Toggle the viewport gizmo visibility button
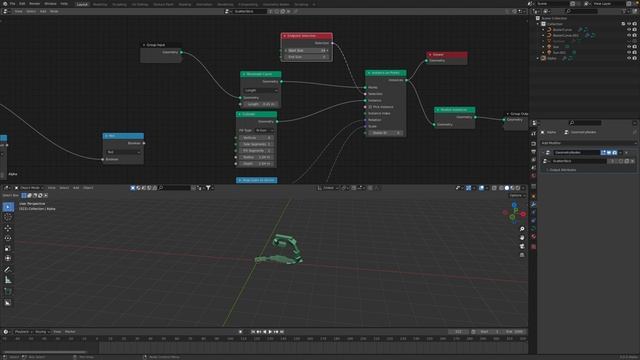This screenshot has height=360, width=640. [x=469, y=188]
